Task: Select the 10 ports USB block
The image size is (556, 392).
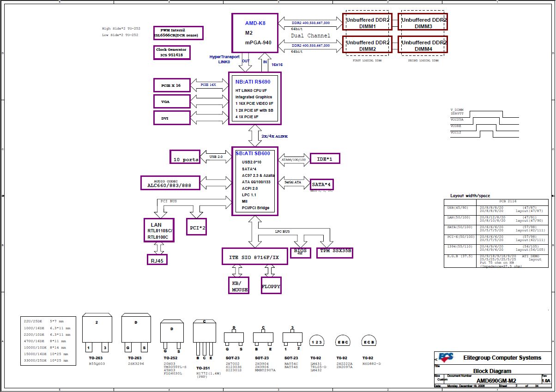Action: [x=185, y=157]
